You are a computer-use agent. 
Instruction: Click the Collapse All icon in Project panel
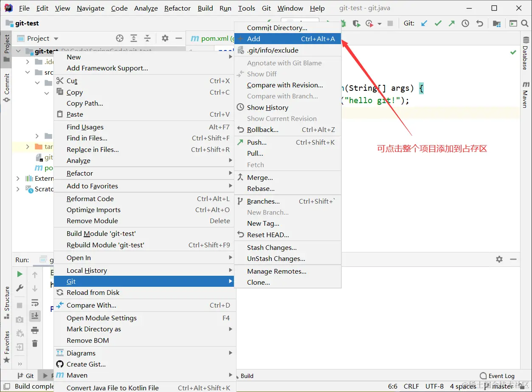point(147,38)
